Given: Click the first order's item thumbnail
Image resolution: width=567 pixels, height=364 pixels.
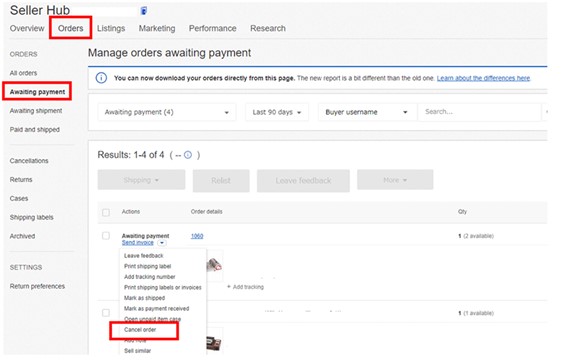Looking at the screenshot, I should pyautogui.click(x=214, y=266).
